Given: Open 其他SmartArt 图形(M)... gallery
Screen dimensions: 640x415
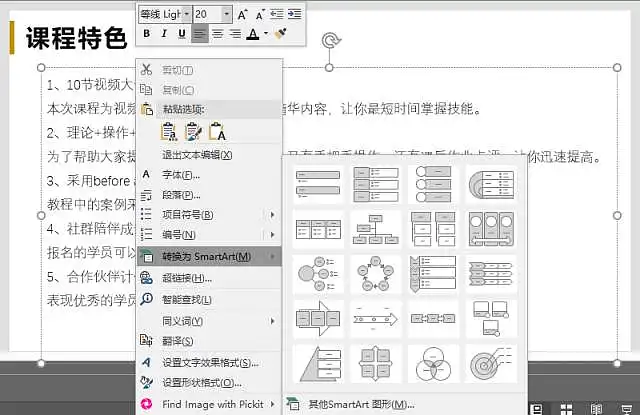Looking at the screenshot, I should click(x=404, y=404).
